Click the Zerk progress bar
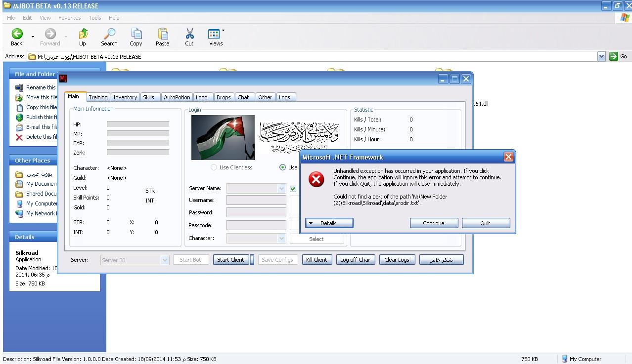 tap(138, 152)
